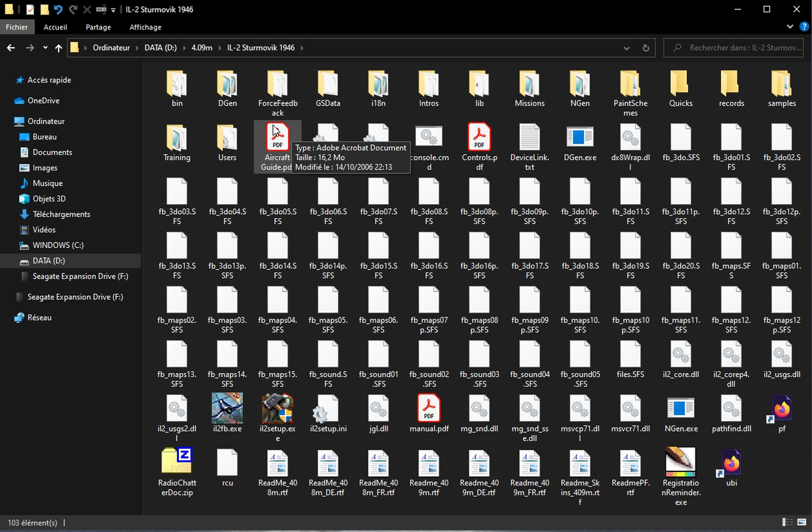The width and height of the screenshot is (812, 532).
Task: Select WINDOWS (C:) drive in sidebar
Action: tap(58, 245)
